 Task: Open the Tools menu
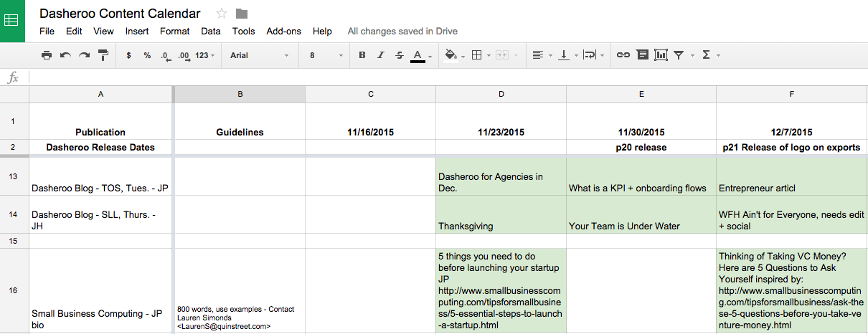pyautogui.click(x=244, y=32)
